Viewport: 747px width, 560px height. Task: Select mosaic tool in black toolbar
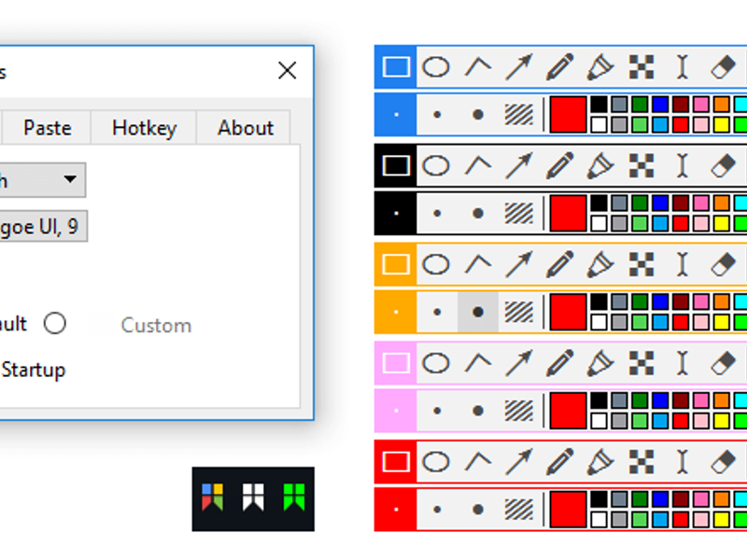point(641,166)
